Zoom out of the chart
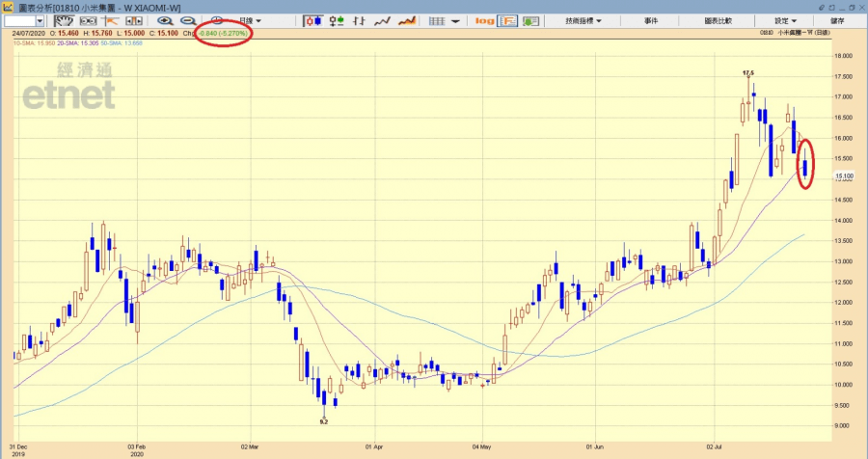868x459 pixels. click(x=187, y=20)
